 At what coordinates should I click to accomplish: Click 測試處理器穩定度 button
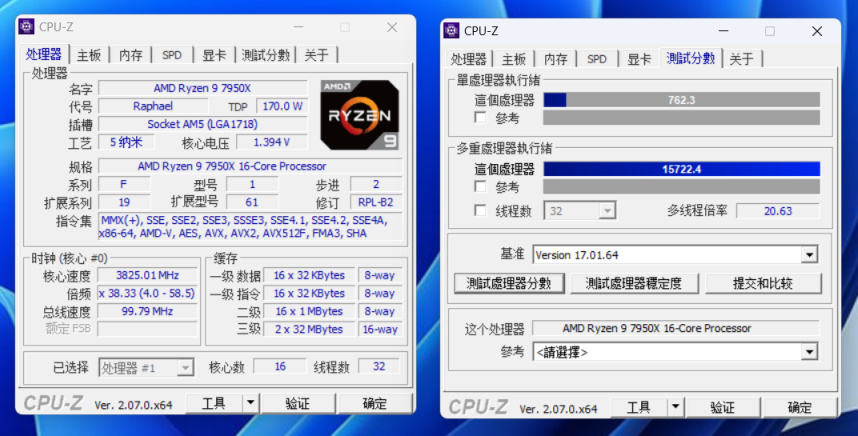(x=634, y=283)
